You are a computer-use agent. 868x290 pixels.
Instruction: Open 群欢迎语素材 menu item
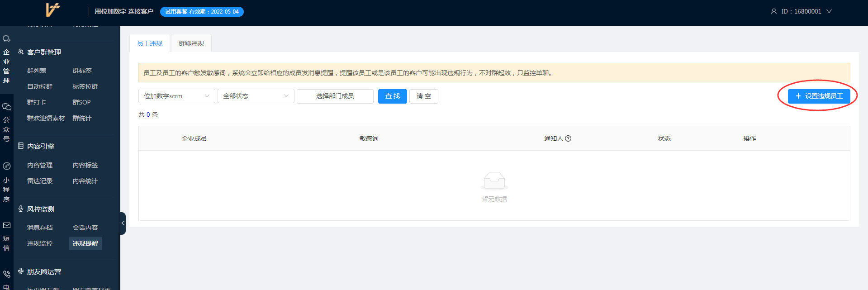click(46, 118)
